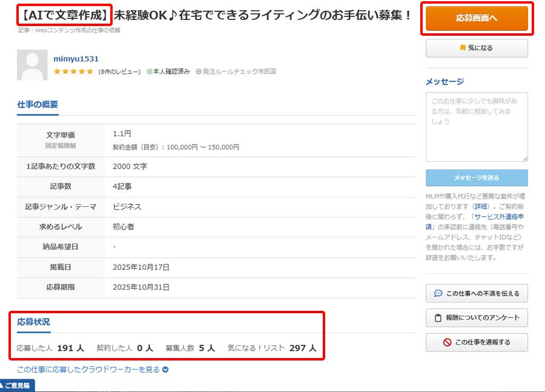Click the client's avatar thumbnail
The image size is (545, 392).
click(33, 65)
